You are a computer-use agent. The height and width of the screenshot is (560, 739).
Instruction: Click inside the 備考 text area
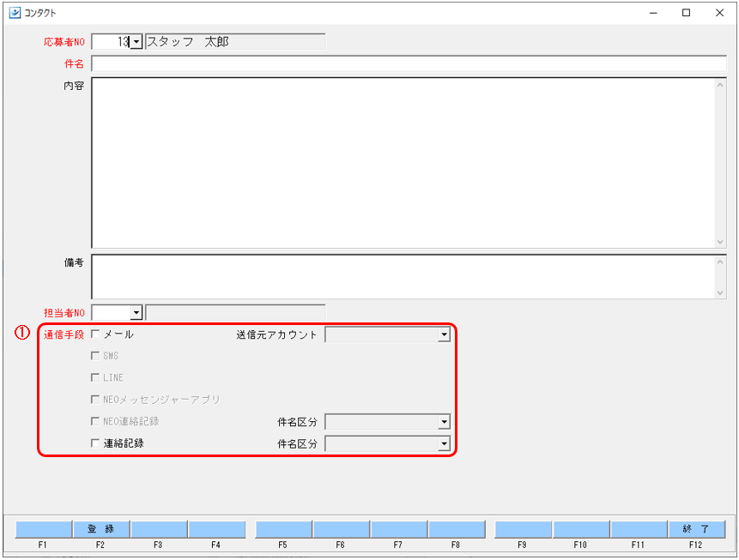click(403, 276)
